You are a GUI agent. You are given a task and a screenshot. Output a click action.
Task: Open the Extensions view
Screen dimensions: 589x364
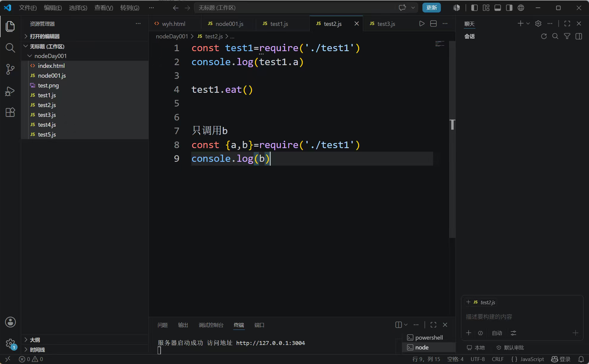(x=10, y=112)
